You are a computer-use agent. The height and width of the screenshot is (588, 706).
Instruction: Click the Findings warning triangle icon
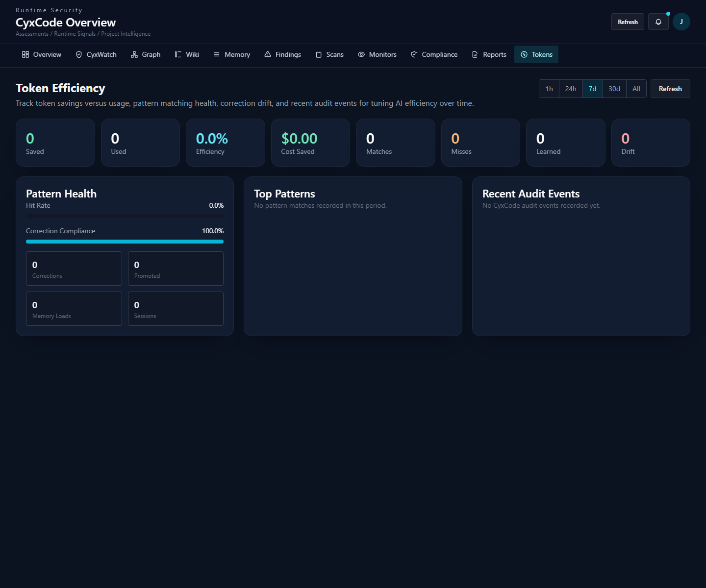[268, 54]
